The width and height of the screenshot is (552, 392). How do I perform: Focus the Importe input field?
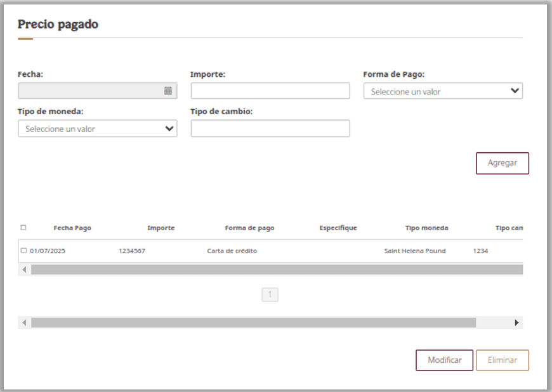tap(270, 91)
